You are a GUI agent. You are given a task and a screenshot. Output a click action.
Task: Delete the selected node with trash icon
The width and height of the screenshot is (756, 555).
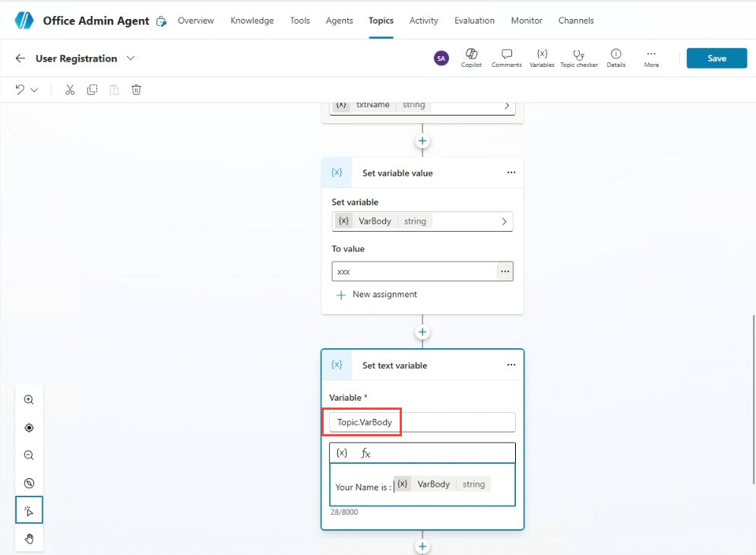click(137, 90)
